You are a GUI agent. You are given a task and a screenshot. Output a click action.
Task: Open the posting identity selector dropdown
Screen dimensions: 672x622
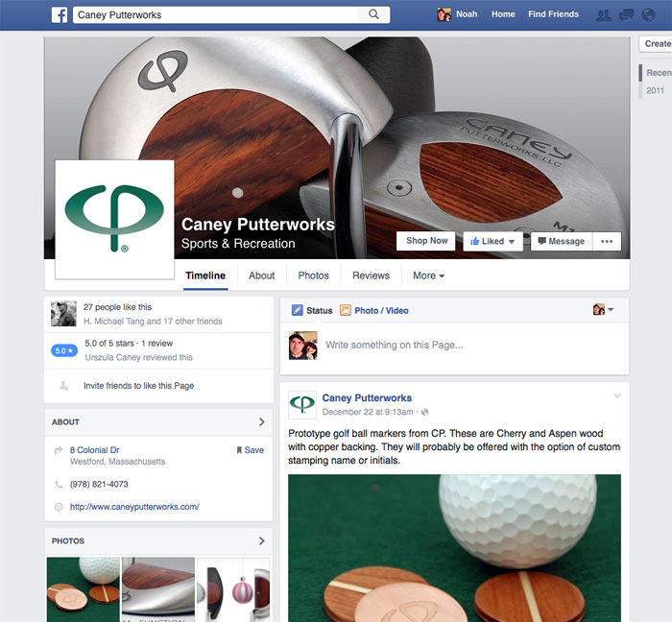(x=604, y=309)
